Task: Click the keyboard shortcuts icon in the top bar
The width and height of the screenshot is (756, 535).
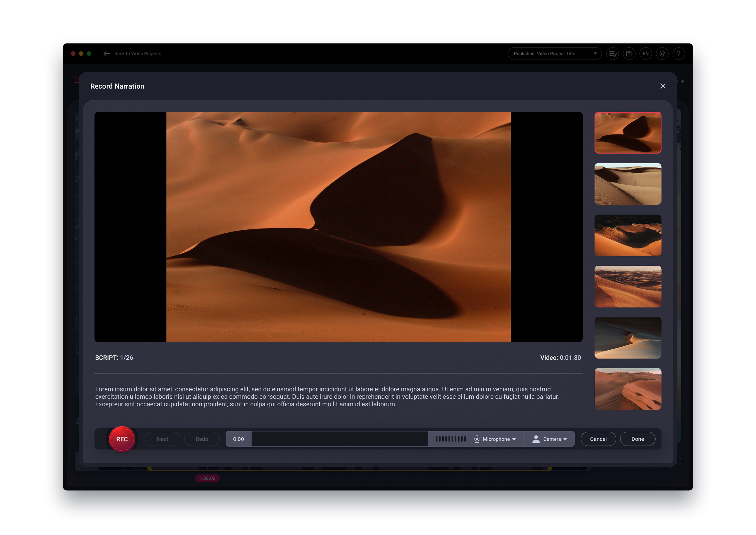Action: 629,53
